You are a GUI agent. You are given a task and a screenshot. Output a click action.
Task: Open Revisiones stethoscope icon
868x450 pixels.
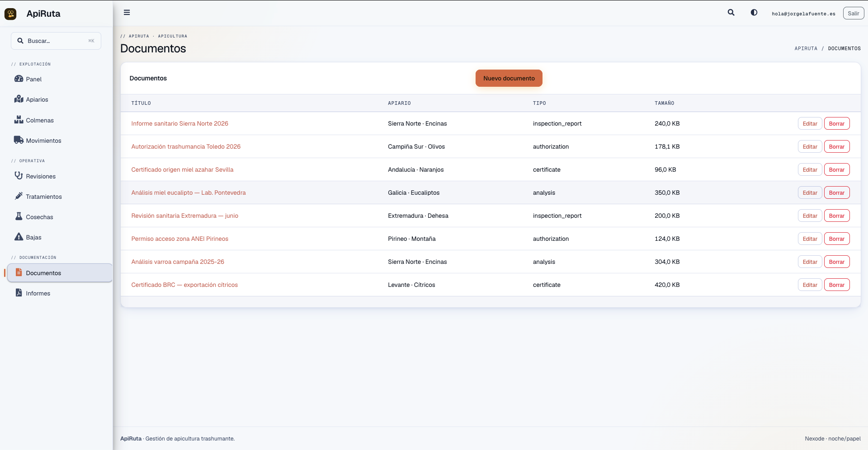point(19,176)
